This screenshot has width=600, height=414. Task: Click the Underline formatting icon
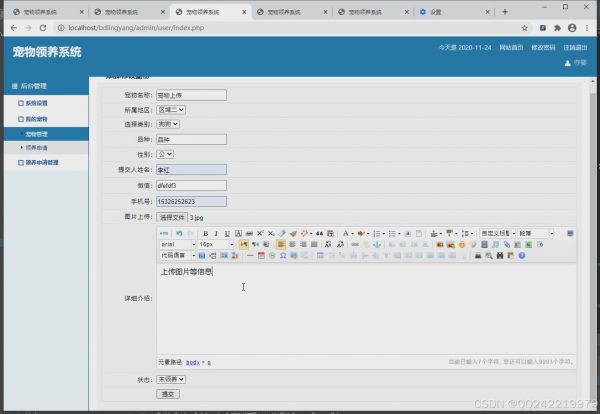(x=228, y=233)
